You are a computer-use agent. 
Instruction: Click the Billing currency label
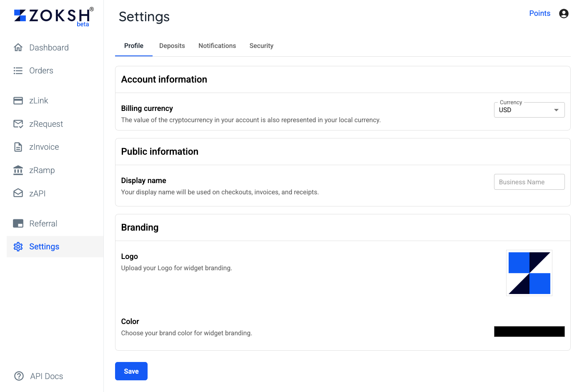(147, 108)
